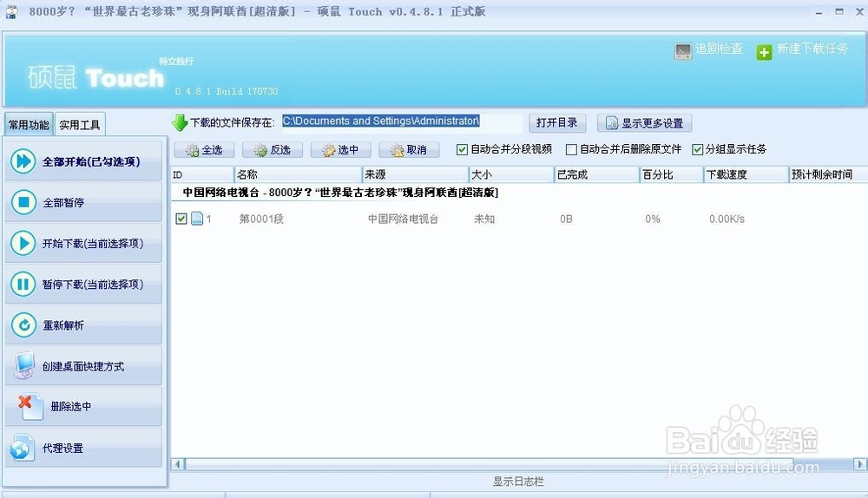The image size is (868, 498).
Task: Sort by the ID column header
Action: click(x=202, y=174)
